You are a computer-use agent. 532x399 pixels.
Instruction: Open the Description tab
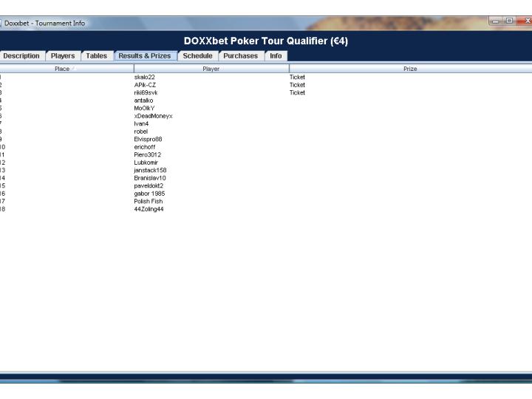21,56
